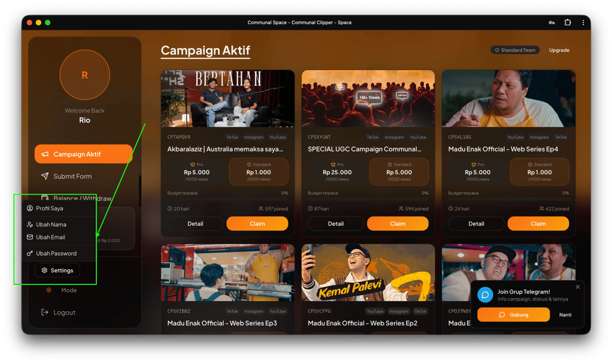Image resolution: width=613 pixels, height=364 pixels.
Task: Toggle the sun Mode icon
Action: tap(49, 290)
